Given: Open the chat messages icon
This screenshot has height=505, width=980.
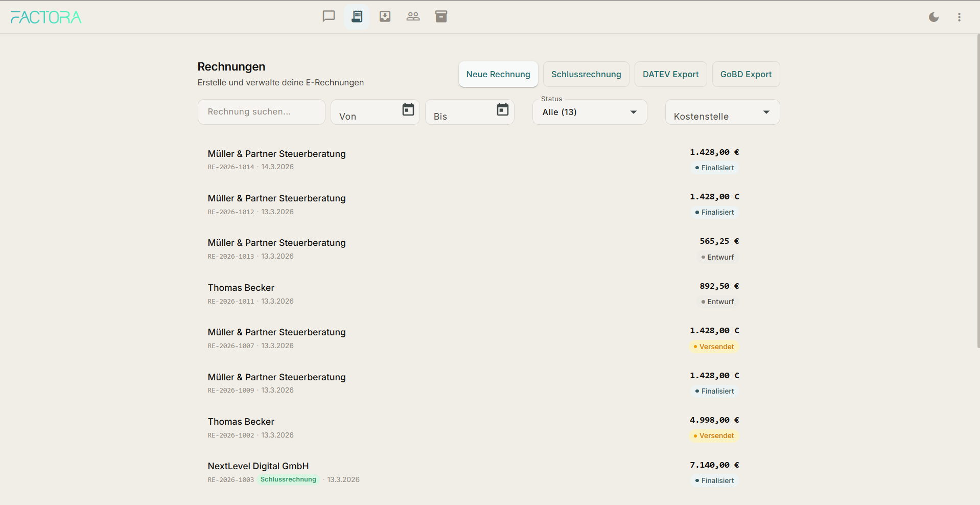Looking at the screenshot, I should click(329, 16).
